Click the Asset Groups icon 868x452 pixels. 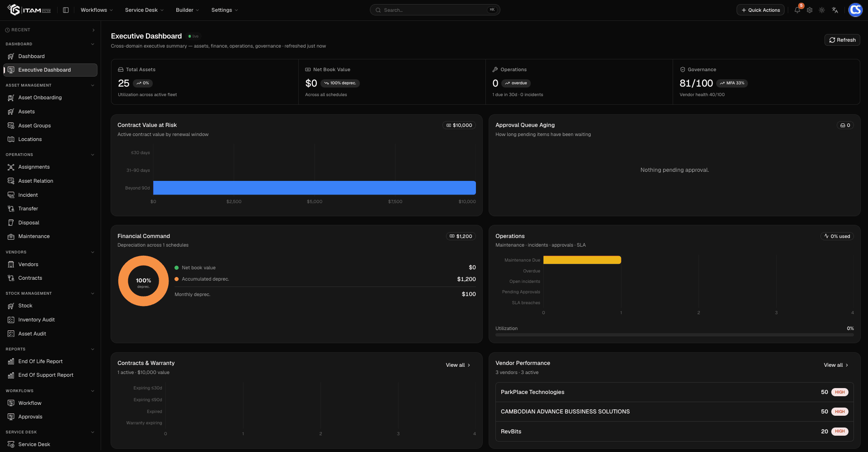click(11, 126)
